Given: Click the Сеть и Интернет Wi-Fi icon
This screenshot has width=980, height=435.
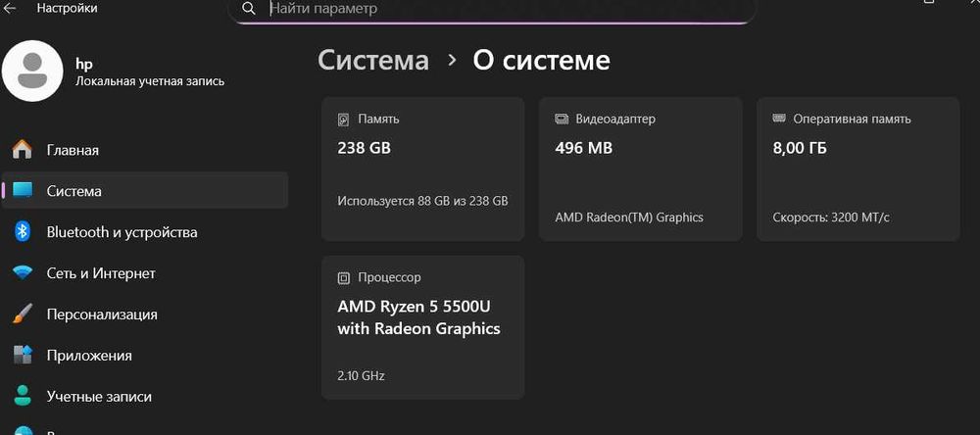Looking at the screenshot, I should 22,273.
